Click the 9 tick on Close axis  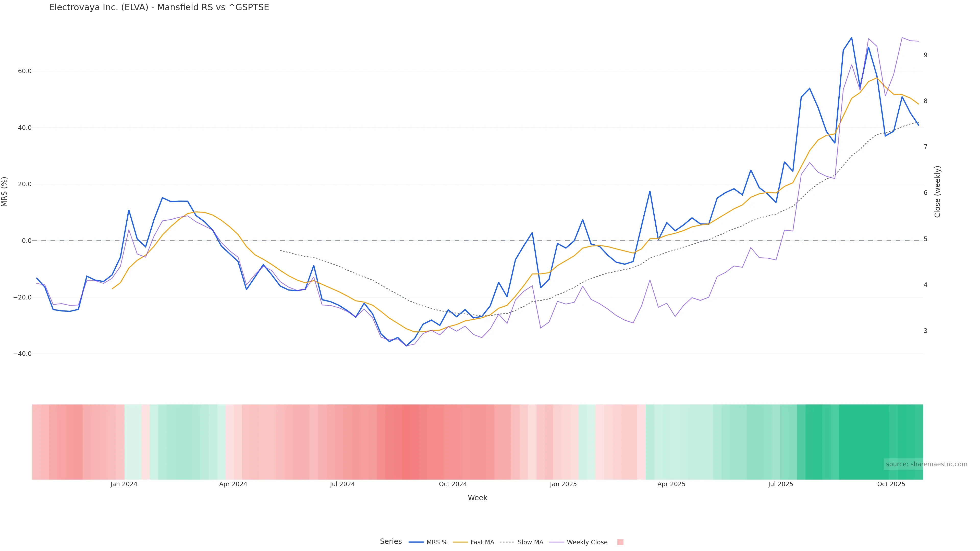point(926,55)
